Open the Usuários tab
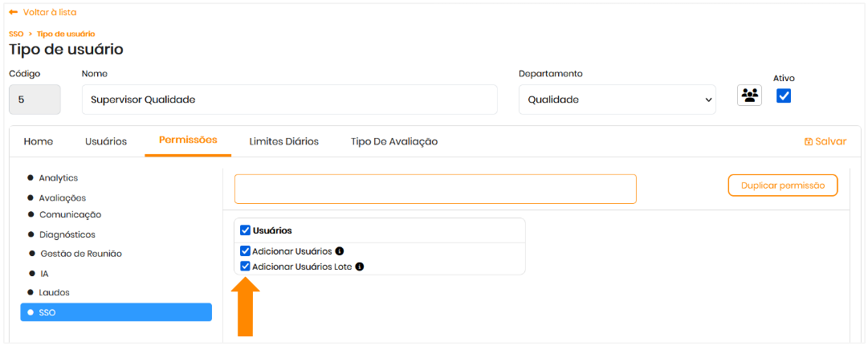Viewport: 868px width, 346px height. point(106,141)
